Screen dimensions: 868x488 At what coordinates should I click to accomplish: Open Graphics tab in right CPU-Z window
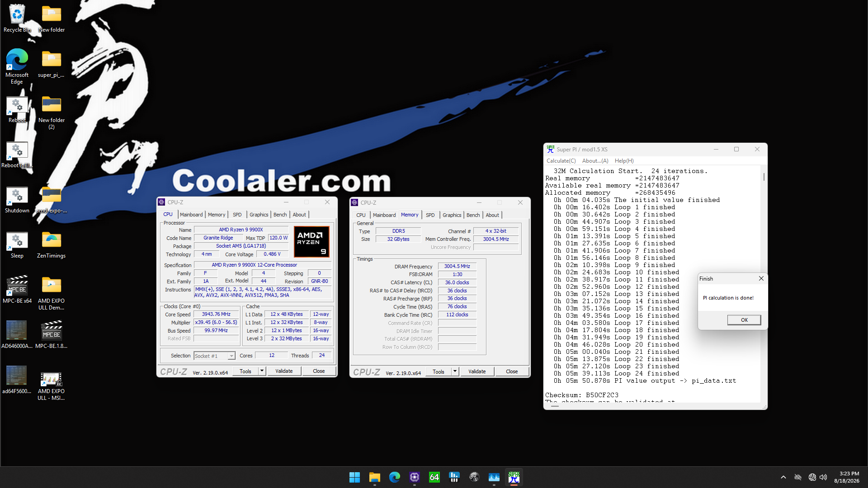pyautogui.click(x=452, y=215)
